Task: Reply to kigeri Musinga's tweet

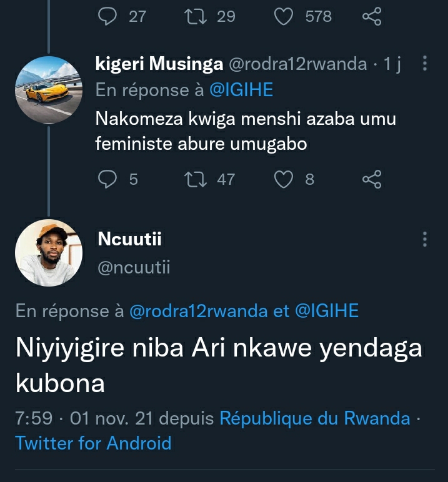Action: 108,180
